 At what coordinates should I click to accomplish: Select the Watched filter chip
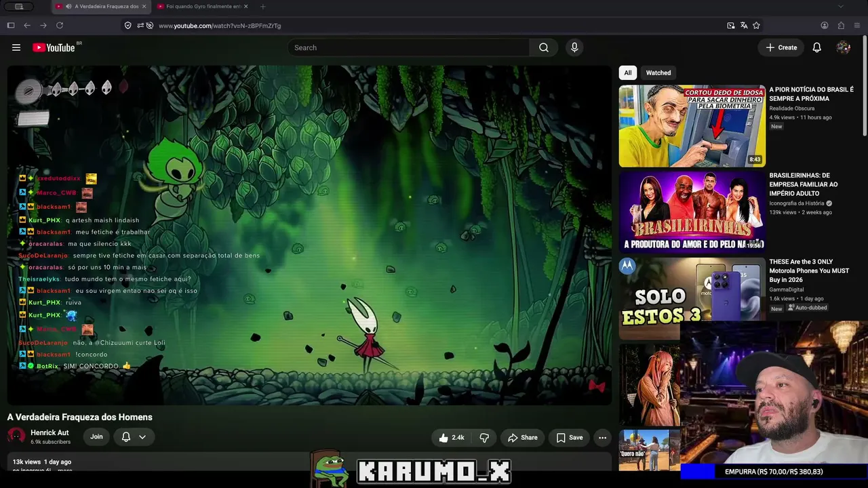[x=658, y=73]
